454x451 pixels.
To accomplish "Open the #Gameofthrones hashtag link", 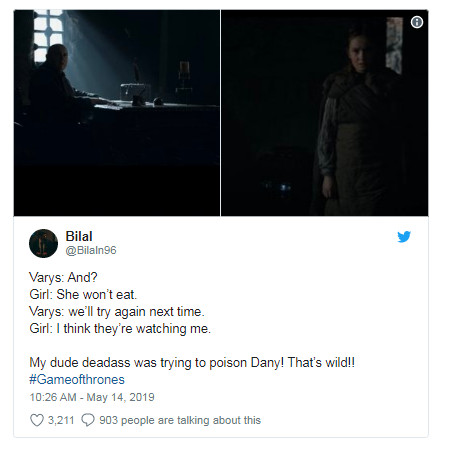I will coord(77,380).
